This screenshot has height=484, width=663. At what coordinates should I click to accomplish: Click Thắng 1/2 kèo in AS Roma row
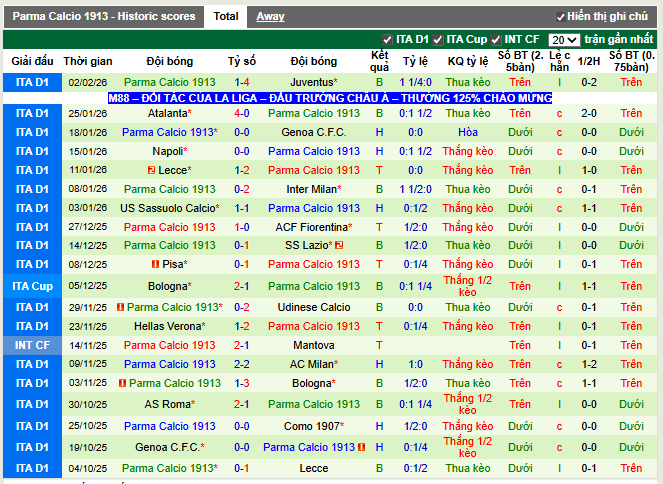point(468,404)
